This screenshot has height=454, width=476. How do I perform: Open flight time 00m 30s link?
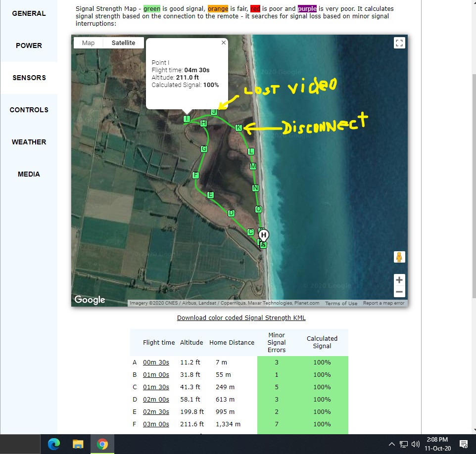coord(156,363)
